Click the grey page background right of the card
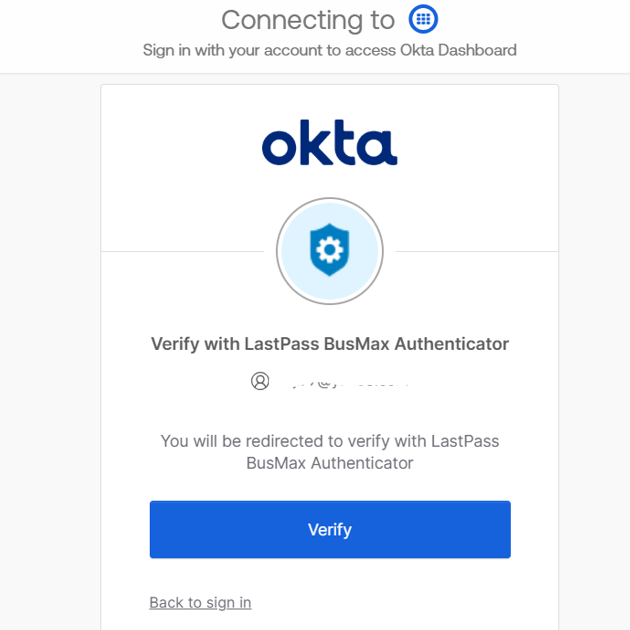 [594, 350]
